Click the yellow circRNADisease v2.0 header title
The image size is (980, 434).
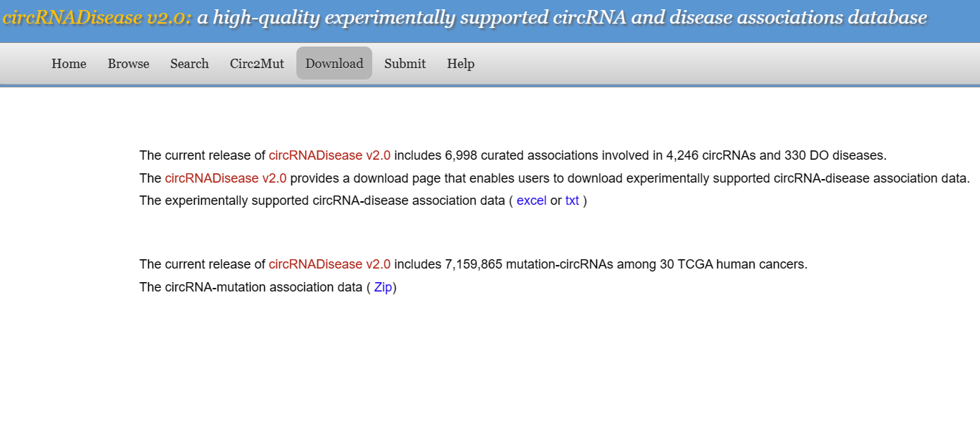coord(97,18)
